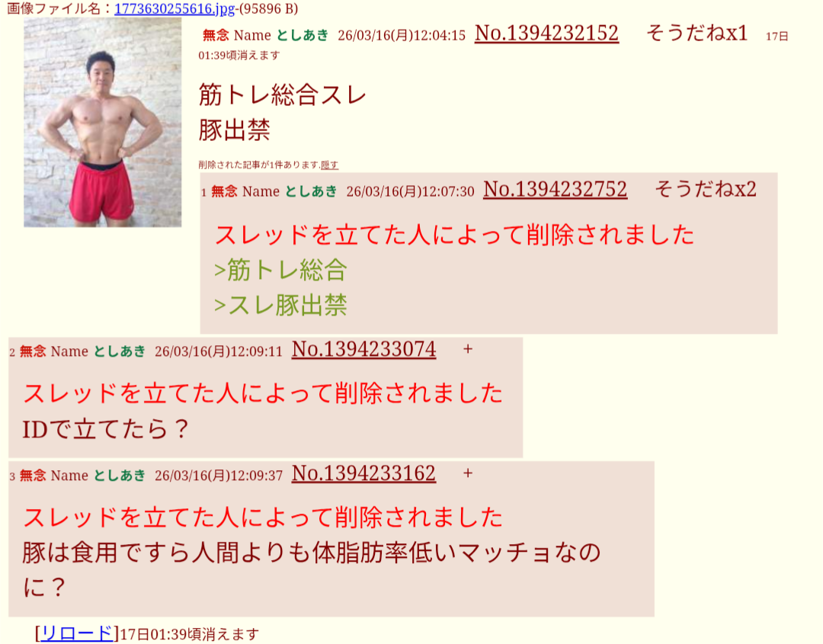
Task: Open reply number No.1394232752
Action: click(x=555, y=190)
